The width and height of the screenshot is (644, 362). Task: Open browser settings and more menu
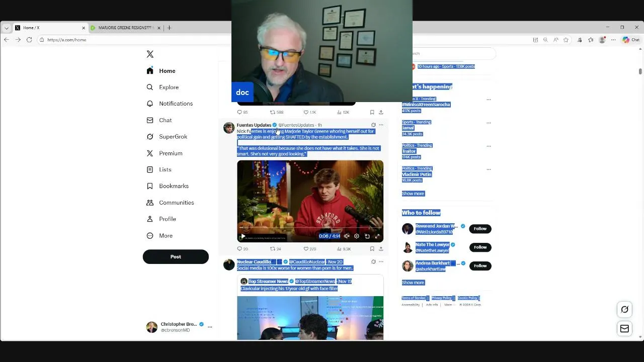point(613,40)
